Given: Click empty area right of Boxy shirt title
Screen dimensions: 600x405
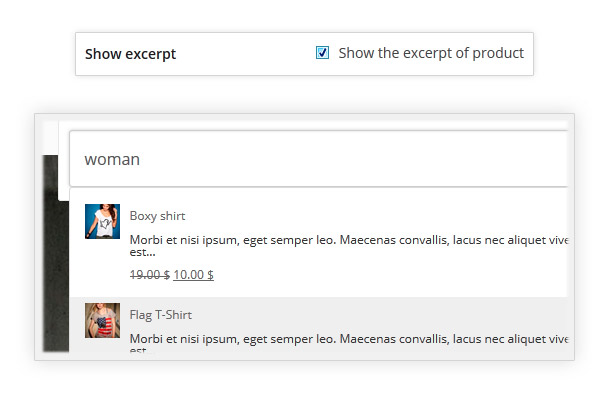Looking at the screenshot, I should [380, 216].
